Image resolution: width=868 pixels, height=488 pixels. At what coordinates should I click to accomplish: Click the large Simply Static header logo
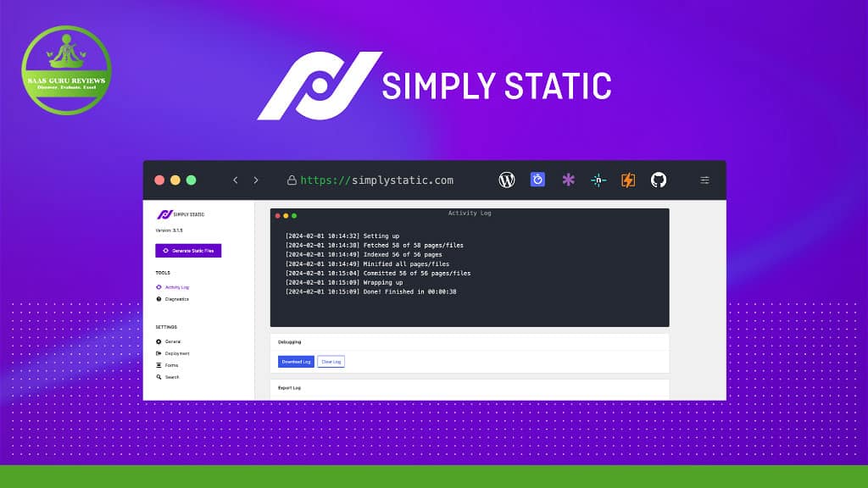point(435,86)
